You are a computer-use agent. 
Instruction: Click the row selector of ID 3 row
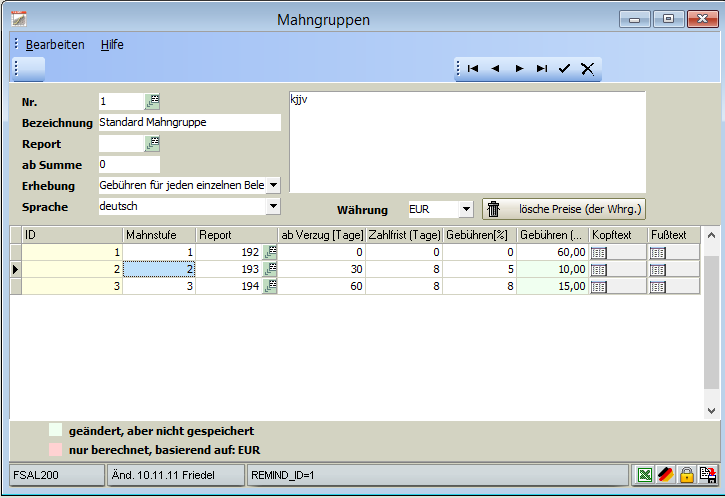(16, 286)
